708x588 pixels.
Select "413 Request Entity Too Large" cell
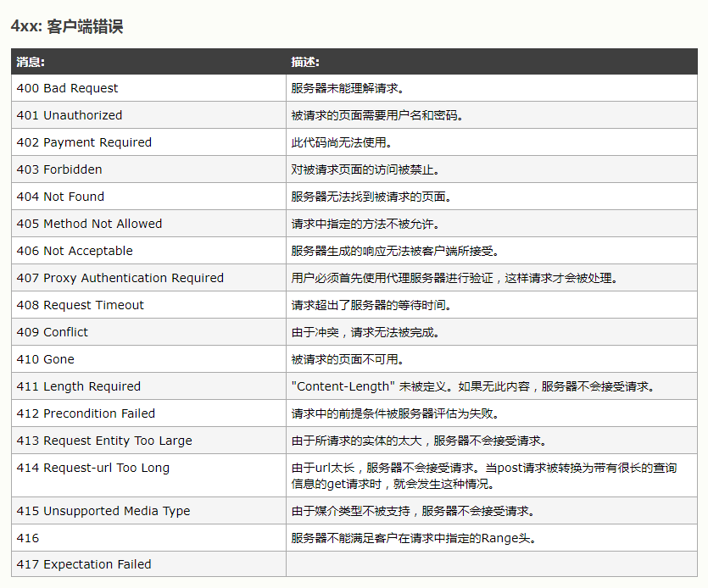[148, 440]
